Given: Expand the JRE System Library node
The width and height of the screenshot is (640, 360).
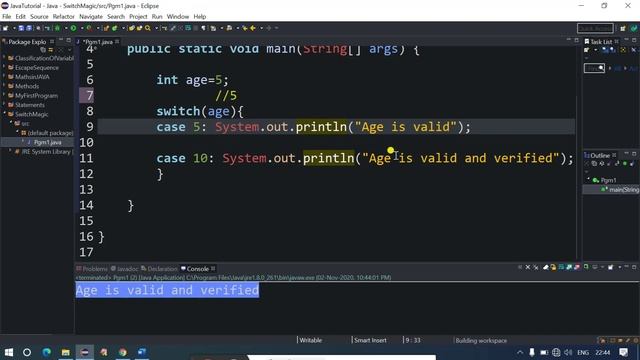Looking at the screenshot, I should tap(10, 151).
